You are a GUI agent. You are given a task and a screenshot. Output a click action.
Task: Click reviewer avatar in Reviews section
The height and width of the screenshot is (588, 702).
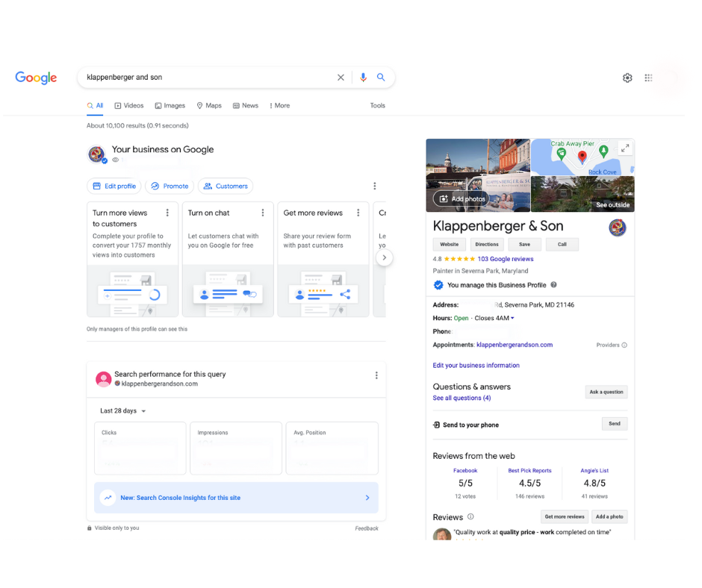[442, 534]
